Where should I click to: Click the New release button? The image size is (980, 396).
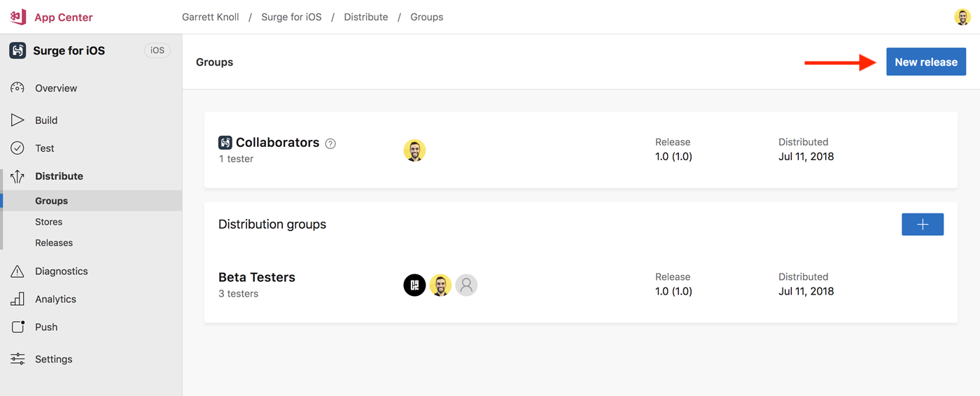pyautogui.click(x=925, y=62)
